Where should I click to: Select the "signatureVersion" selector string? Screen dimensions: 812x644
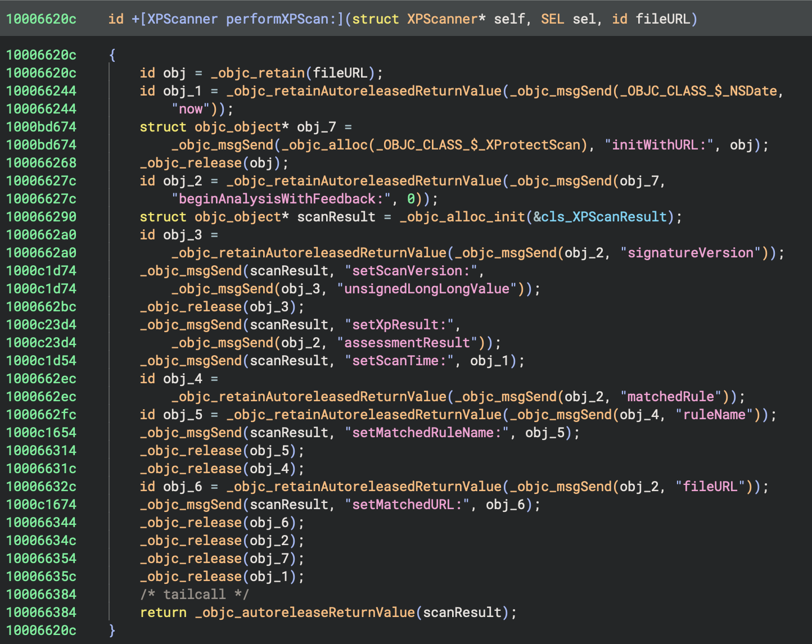[x=691, y=253]
